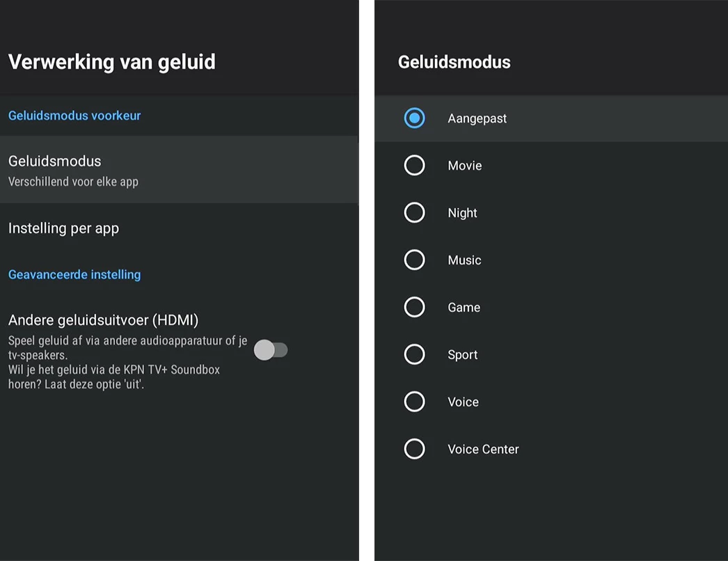Choose the Sport radio button
This screenshot has height=561, width=728.
[x=414, y=354]
